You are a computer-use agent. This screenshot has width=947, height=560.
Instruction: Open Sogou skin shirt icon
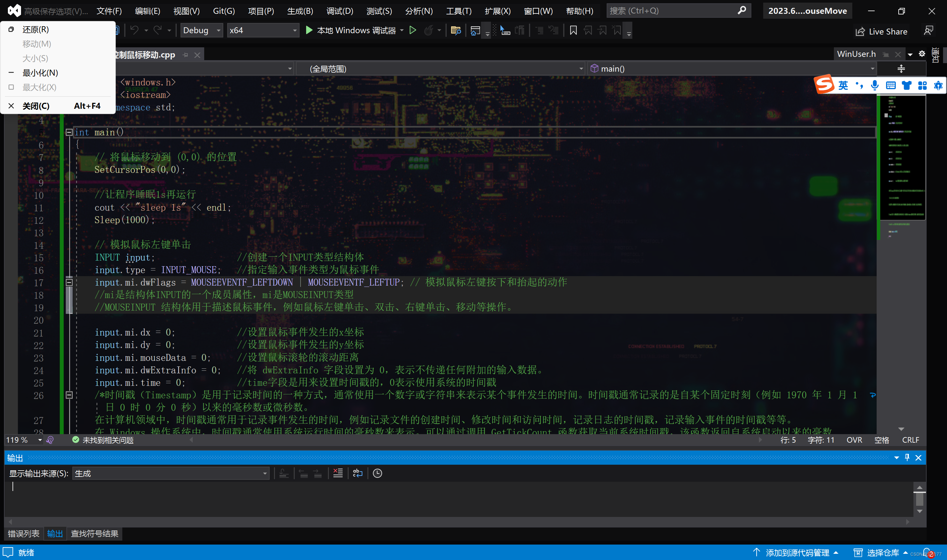[x=906, y=86]
